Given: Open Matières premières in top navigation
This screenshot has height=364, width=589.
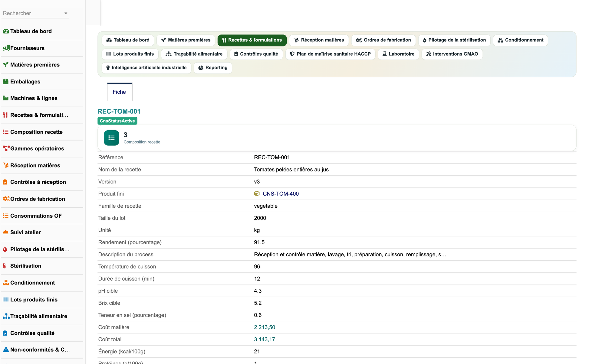Looking at the screenshot, I should (186, 40).
